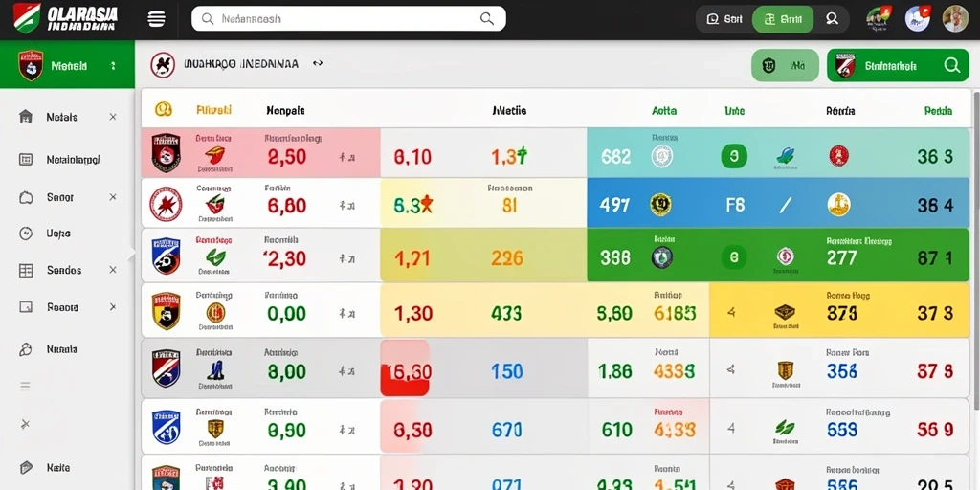Expand the arrows next to the page title
The height and width of the screenshot is (490, 980).
click(x=318, y=64)
